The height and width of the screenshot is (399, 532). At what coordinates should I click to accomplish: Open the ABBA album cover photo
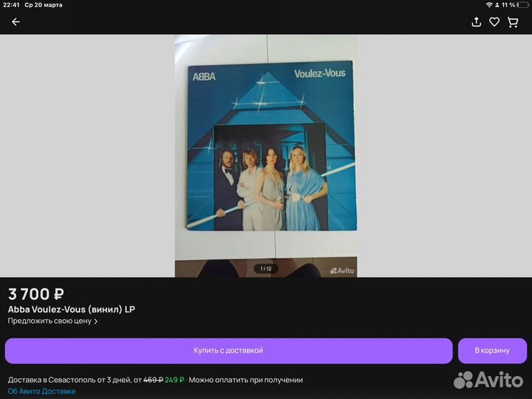pos(266,146)
